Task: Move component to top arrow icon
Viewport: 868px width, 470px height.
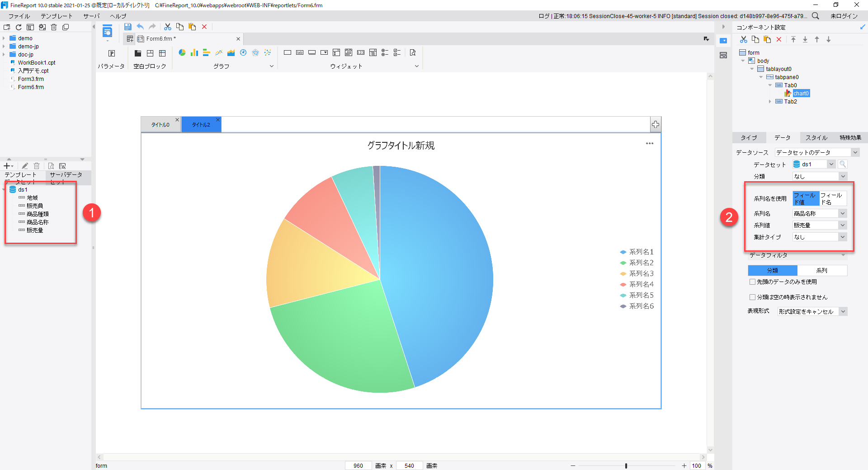Action: [x=793, y=39]
